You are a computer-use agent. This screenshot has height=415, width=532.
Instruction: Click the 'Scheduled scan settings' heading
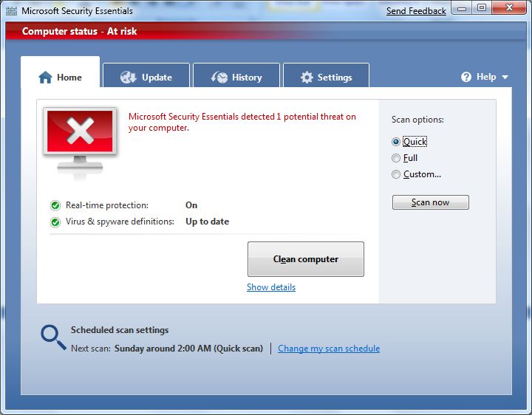coord(120,330)
